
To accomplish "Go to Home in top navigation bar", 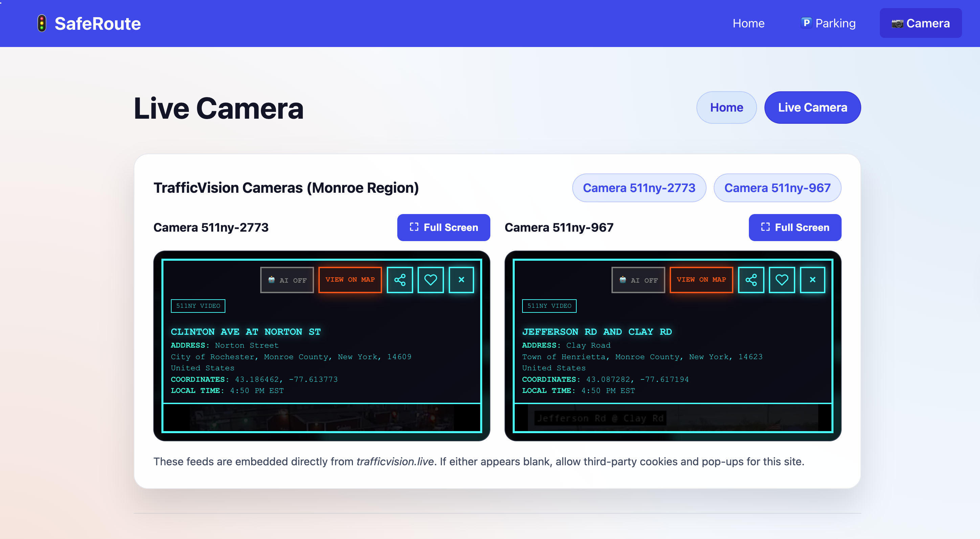I will (748, 24).
